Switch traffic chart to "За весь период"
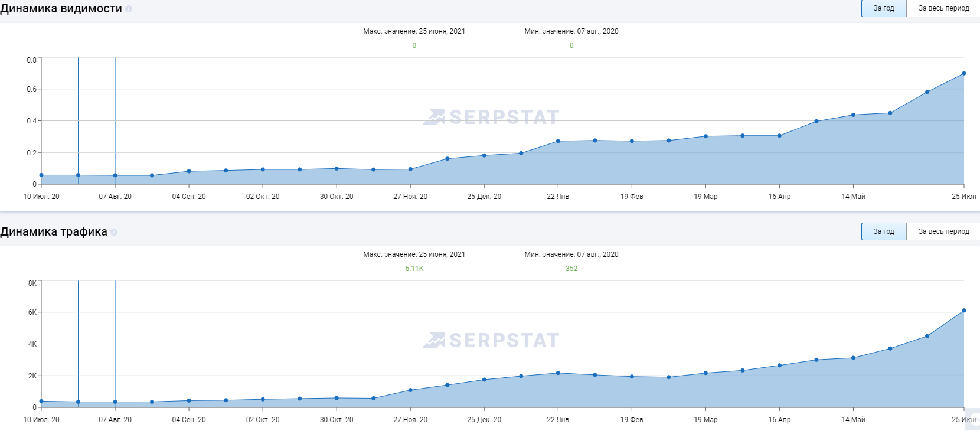This screenshot has height=434, width=980. click(x=943, y=231)
